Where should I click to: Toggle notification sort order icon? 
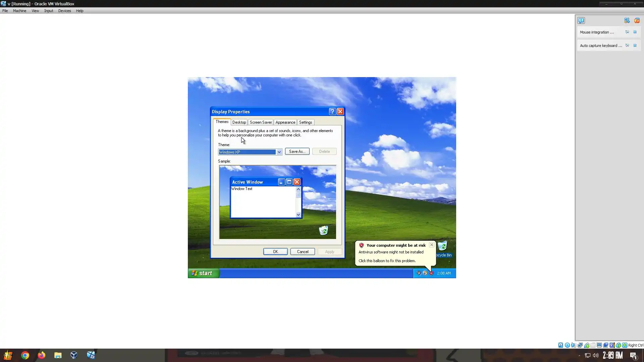coord(627,20)
